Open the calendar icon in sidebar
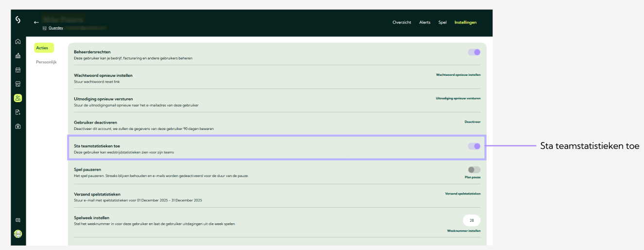The width and height of the screenshot is (644, 250). pyautogui.click(x=18, y=70)
